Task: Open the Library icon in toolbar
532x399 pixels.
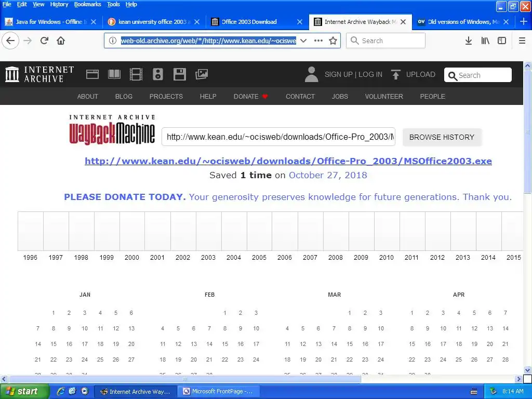Action: (485, 41)
